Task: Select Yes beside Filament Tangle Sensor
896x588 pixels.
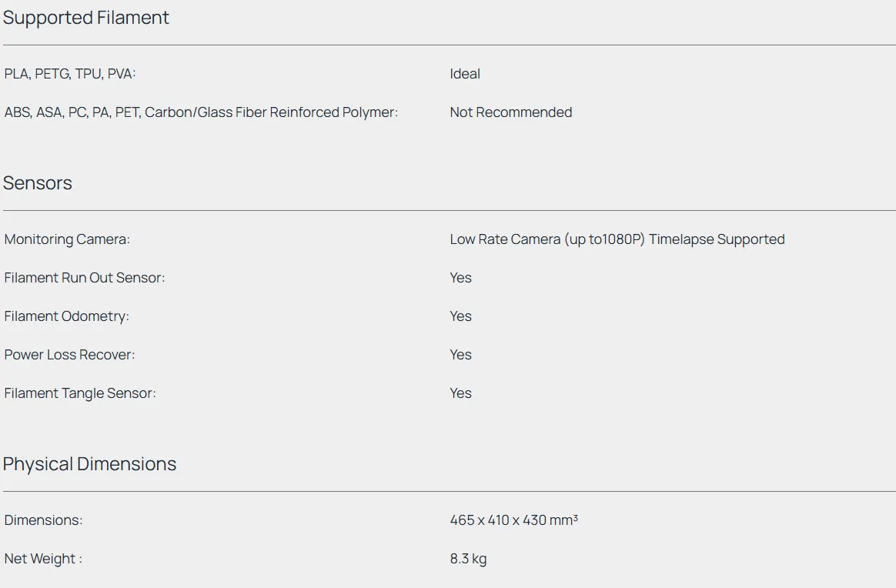Action: (460, 393)
